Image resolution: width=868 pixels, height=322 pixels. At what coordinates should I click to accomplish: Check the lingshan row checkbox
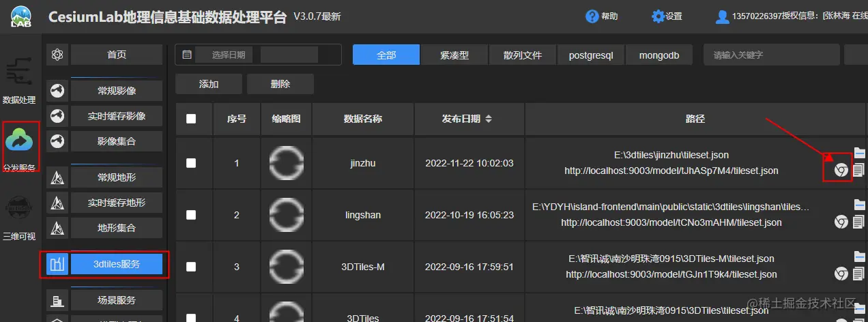191,215
